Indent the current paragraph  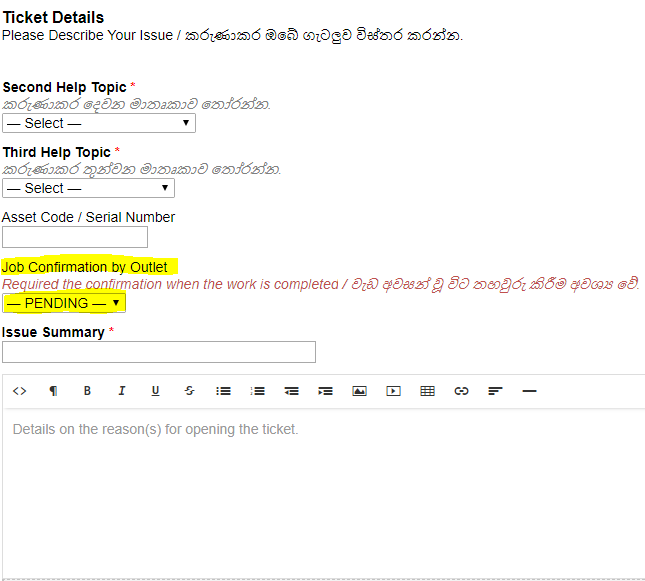pyautogui.click(x=325, y=391)
